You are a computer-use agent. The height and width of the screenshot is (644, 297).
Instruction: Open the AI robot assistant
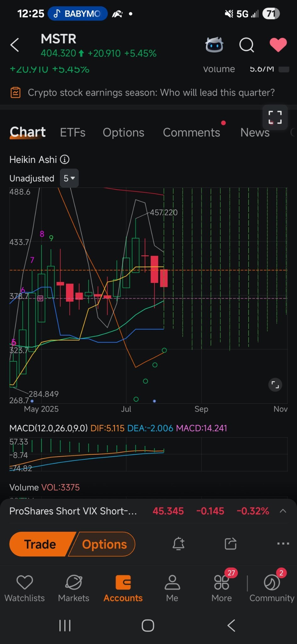coord(214,45)
